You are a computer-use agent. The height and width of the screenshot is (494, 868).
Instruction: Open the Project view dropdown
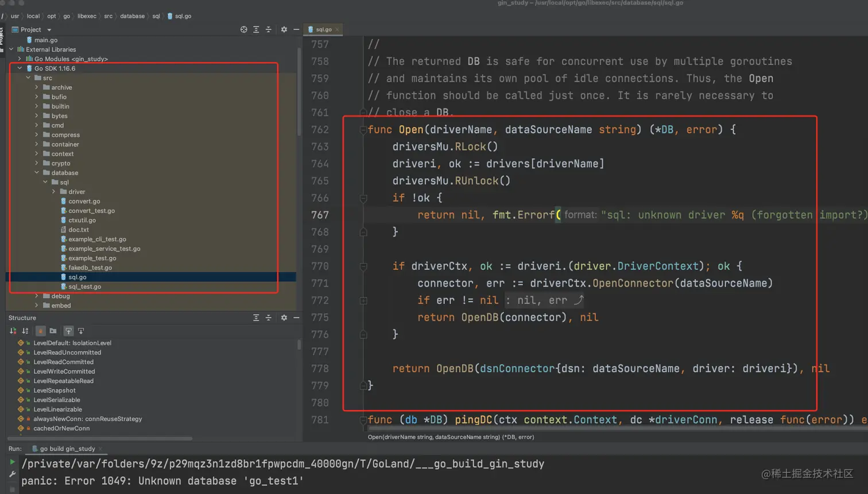tap(49, 30)
